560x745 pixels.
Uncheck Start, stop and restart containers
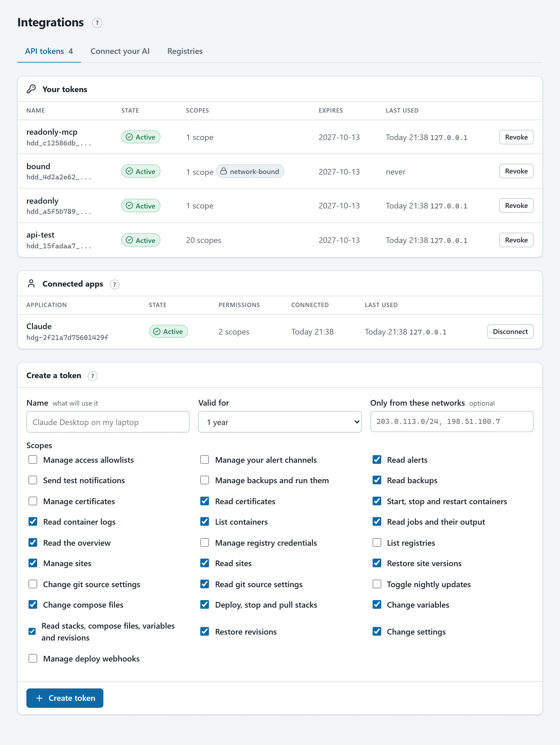click(377, 501)
